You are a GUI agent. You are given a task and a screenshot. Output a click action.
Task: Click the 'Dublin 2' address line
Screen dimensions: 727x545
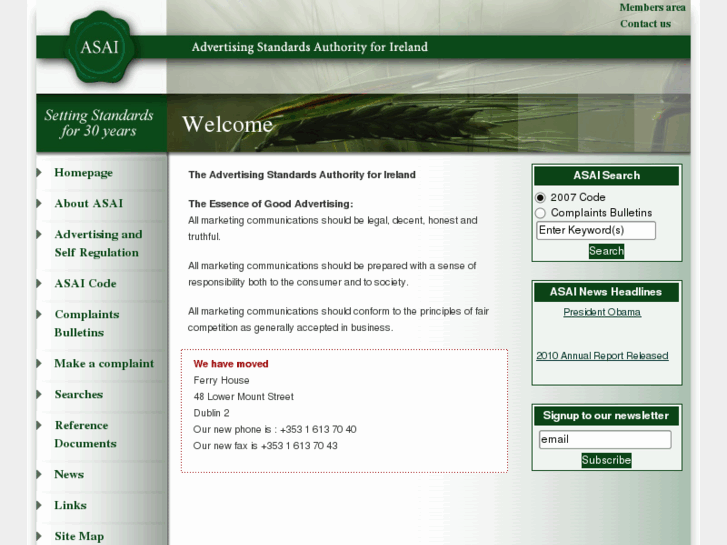[211, 413]
